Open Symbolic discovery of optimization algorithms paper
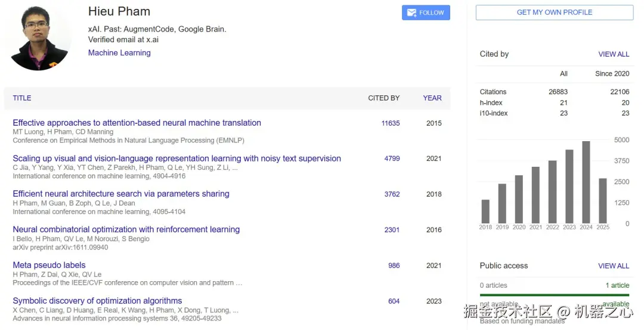 (x=97, y=301)
